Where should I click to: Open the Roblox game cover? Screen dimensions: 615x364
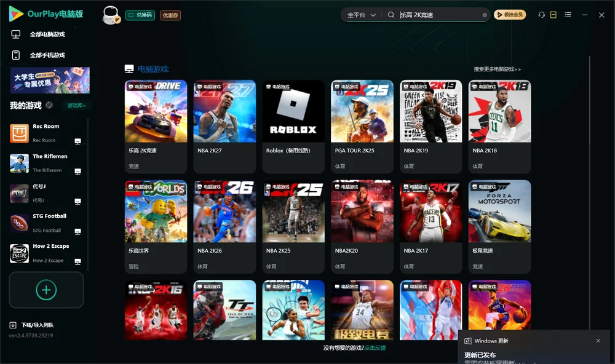click(293, 111)
